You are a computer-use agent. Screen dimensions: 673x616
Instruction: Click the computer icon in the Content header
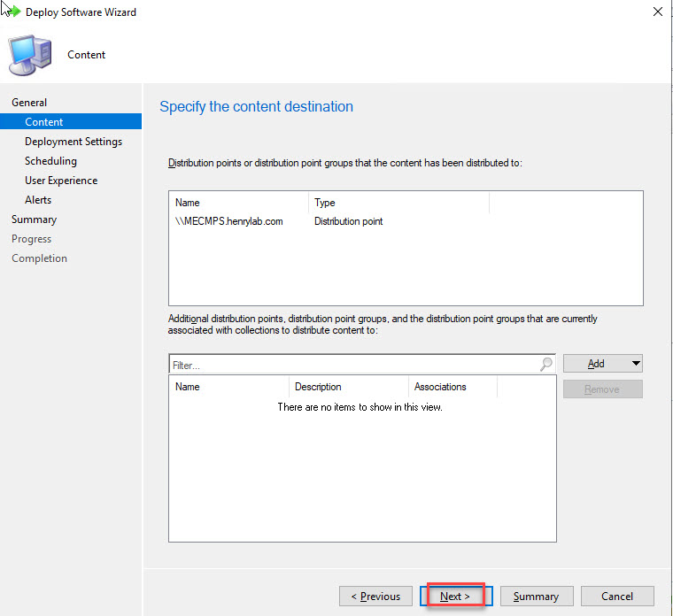coord(29,55)
